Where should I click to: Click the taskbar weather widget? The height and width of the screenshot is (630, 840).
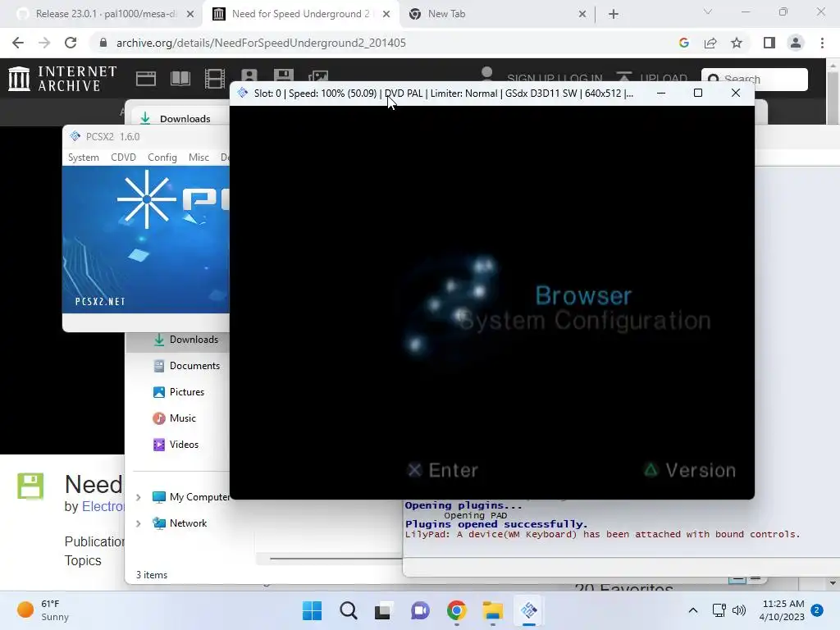pyautogui.click(x=43, y=610)
